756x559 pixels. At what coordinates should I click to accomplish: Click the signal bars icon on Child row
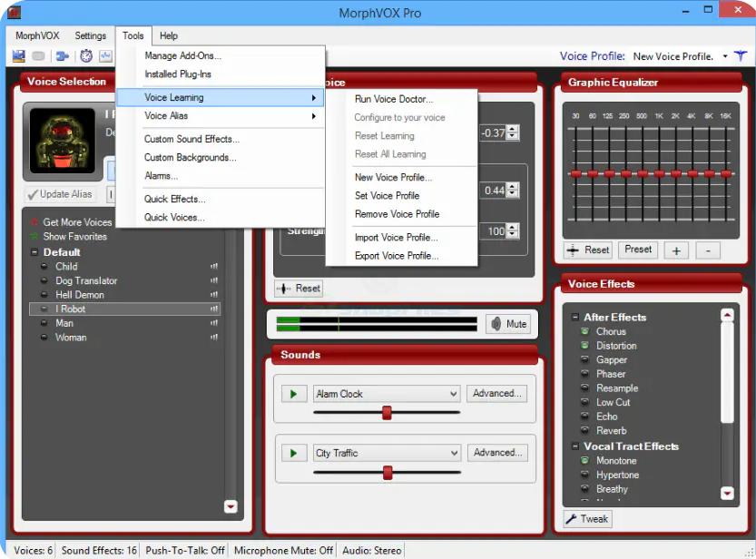214,266
